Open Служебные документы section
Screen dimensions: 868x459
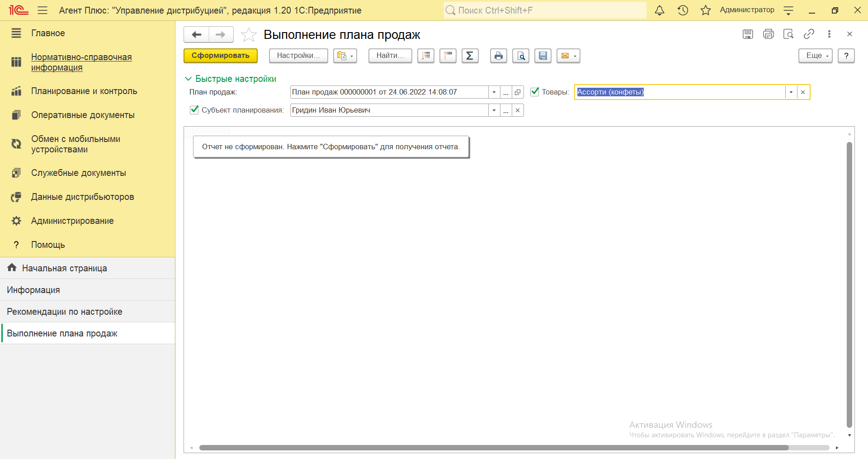pyautogui.click(x=88, y=173)
